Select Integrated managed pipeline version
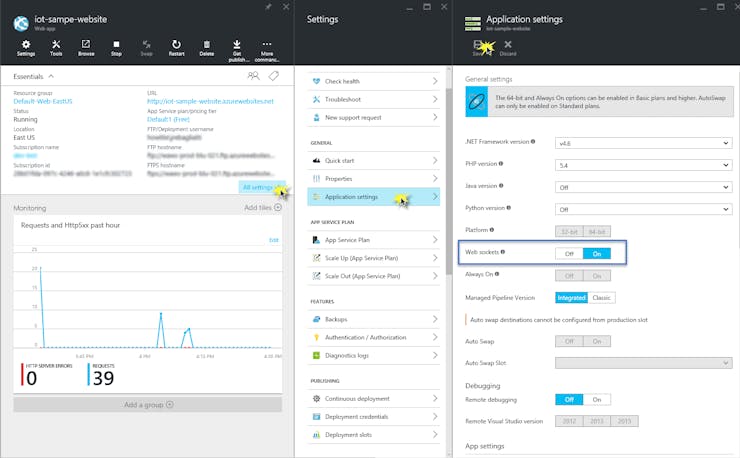Viewport: 740px width, 458px height. (571, 297)
